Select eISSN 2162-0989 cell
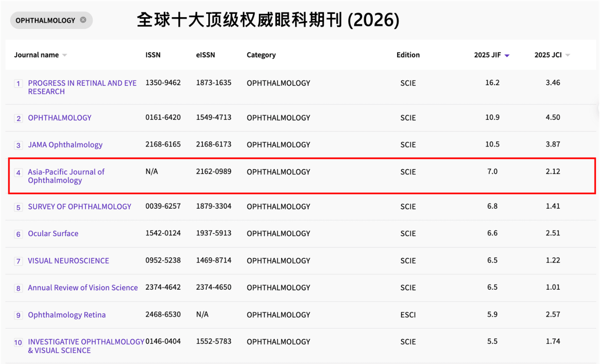Image resolution: width=600 pixels, height=364 pixels. (214, 172)
